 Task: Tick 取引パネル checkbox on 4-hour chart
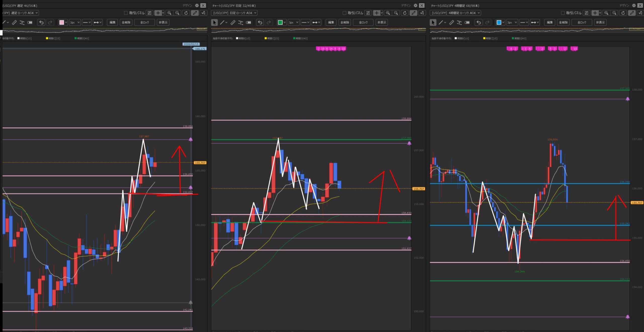563,13
